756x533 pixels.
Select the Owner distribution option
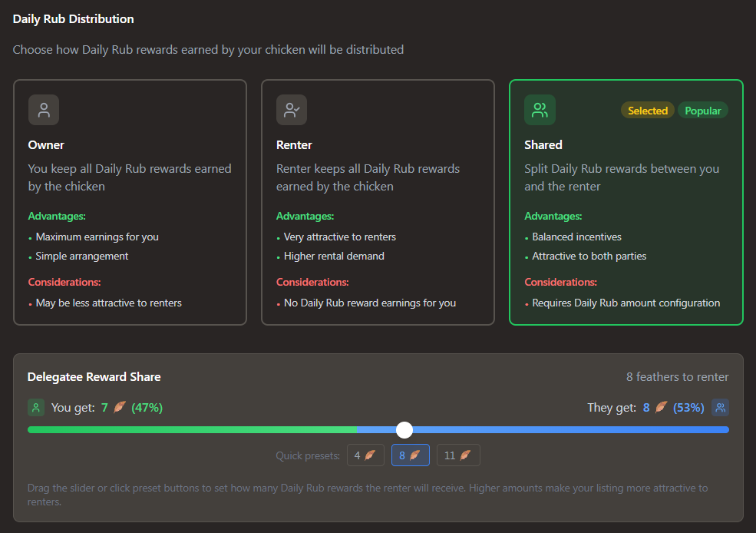coord(130,203)
